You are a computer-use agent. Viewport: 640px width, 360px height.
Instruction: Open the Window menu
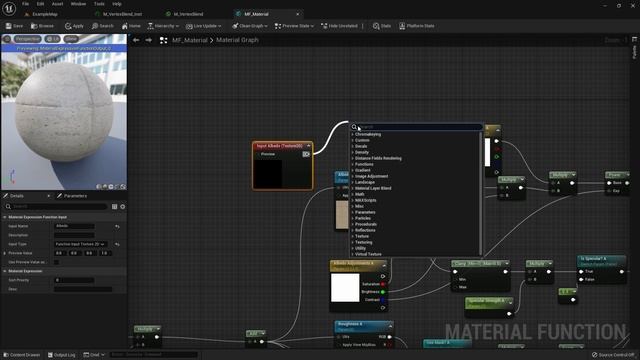click(78, 4)
